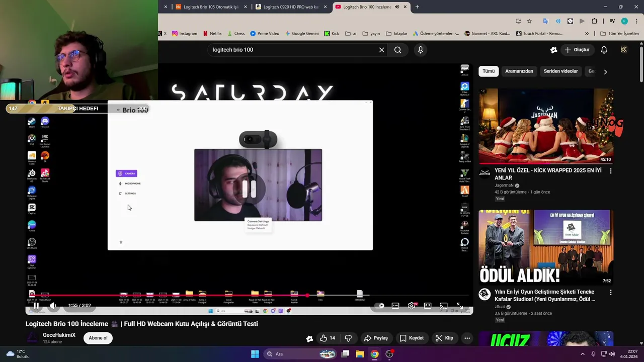Bookmark this page with star icon
This screenshot has width=644, height=362.
(x=529, y=21)
